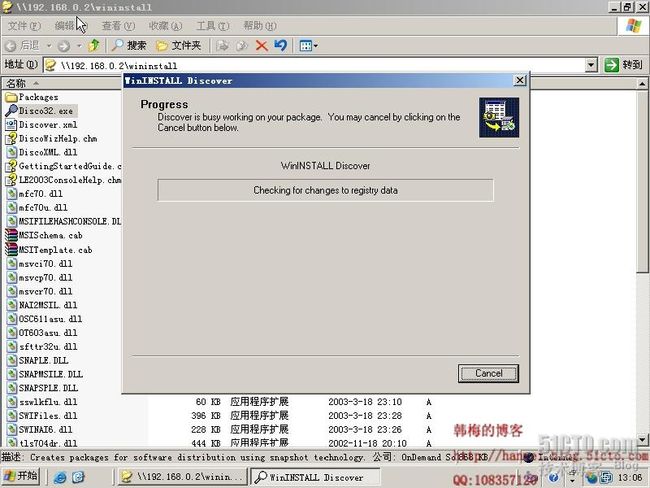The height and width of the screenshot is (488, 650).
Task: Click the file list scroll down arrow
Action: [642, 439]
